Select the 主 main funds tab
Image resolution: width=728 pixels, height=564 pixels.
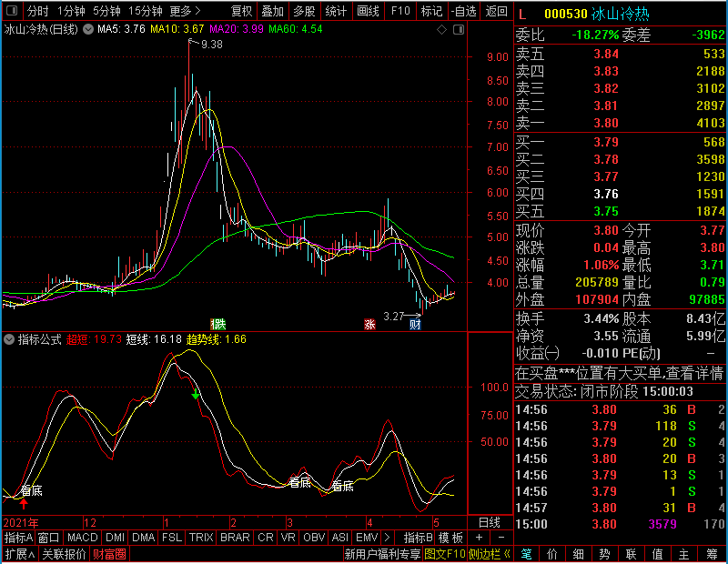(x=684, y=554)
